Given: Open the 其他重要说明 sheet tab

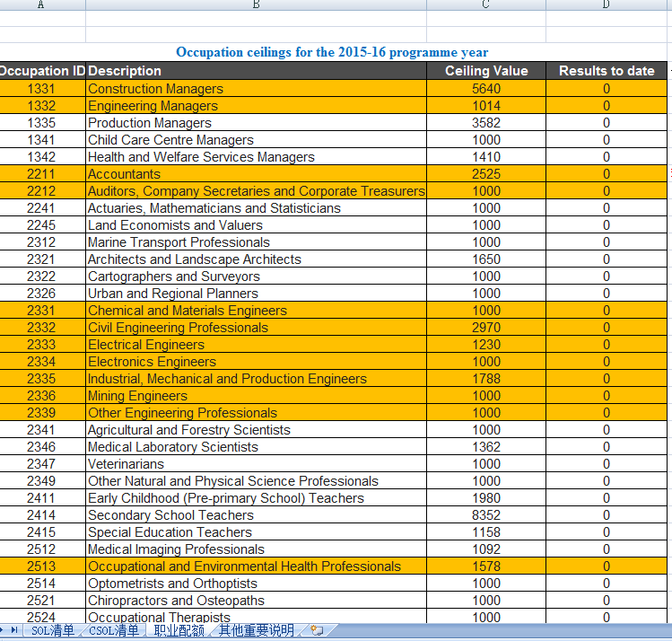Looking at the screenshot, I should click(257, 630).
